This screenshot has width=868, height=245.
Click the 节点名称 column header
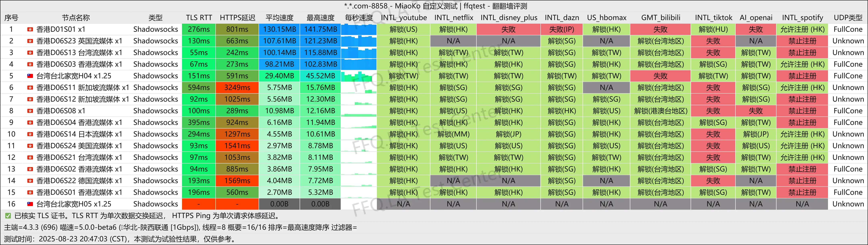(x=76, y=18)
